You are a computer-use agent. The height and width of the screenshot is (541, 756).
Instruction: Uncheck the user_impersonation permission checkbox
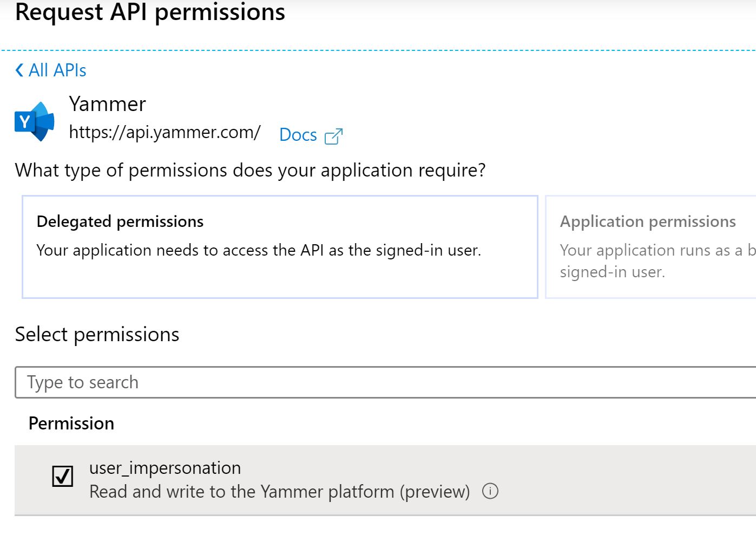point(62,477)
